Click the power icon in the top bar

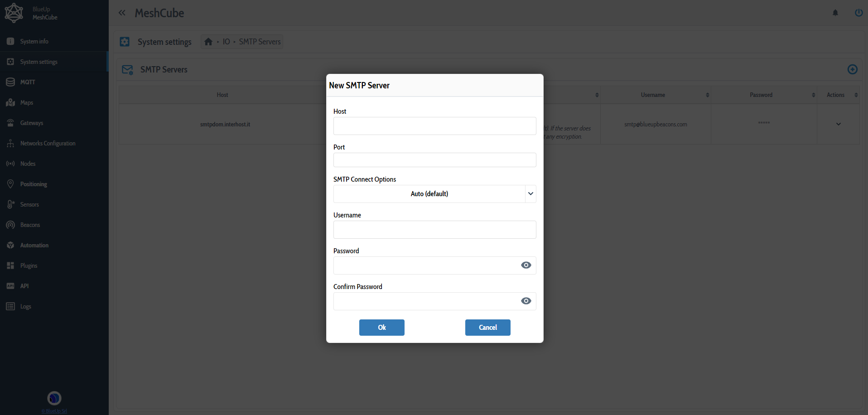point(858,13)
